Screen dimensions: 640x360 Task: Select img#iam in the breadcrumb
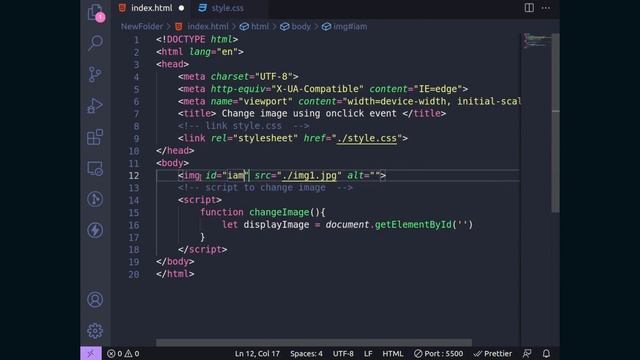[350, 27]
